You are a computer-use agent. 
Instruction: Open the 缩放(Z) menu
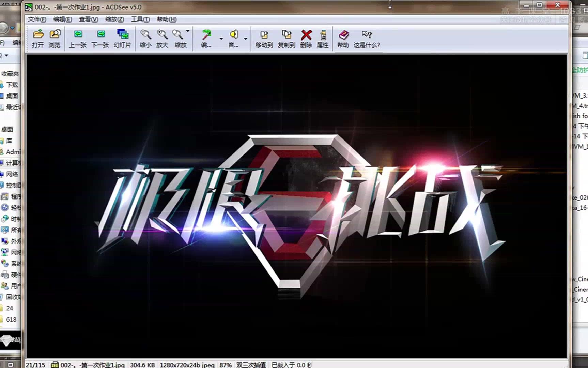coord(114,19)
